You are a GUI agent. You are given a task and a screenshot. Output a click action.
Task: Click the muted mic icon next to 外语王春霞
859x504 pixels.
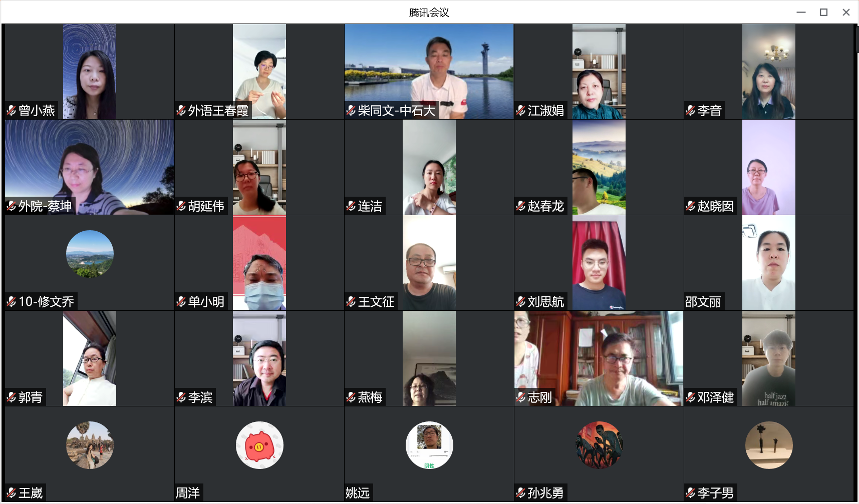[x=181, y=111]
